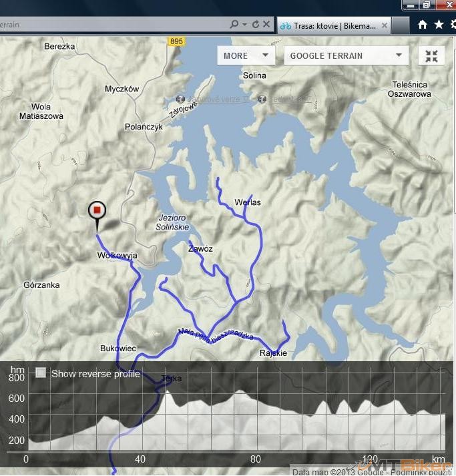Switch to the Trasa: ktovie Bikemap tab
The height and width of the screenshot is (476, 456).
(327, 25)
